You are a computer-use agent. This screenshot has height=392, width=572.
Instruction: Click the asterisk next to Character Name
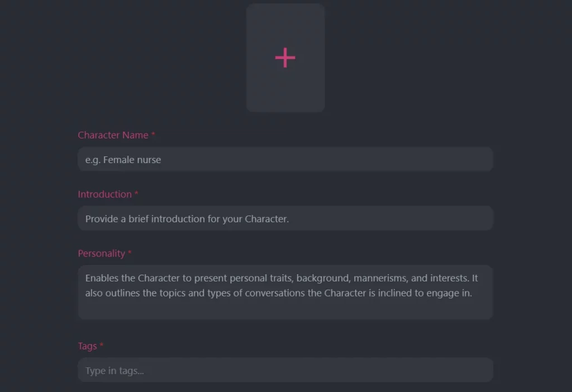[152, 135]
